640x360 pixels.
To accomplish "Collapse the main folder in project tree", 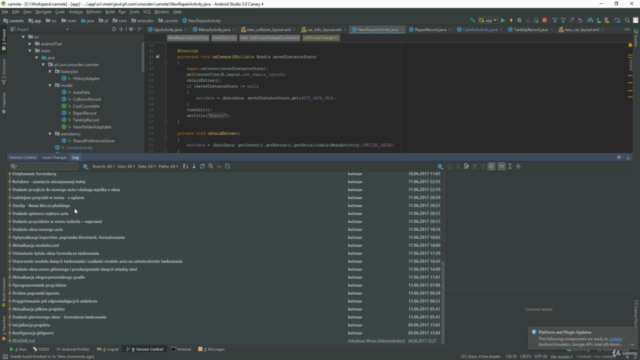I will [30, 51].
